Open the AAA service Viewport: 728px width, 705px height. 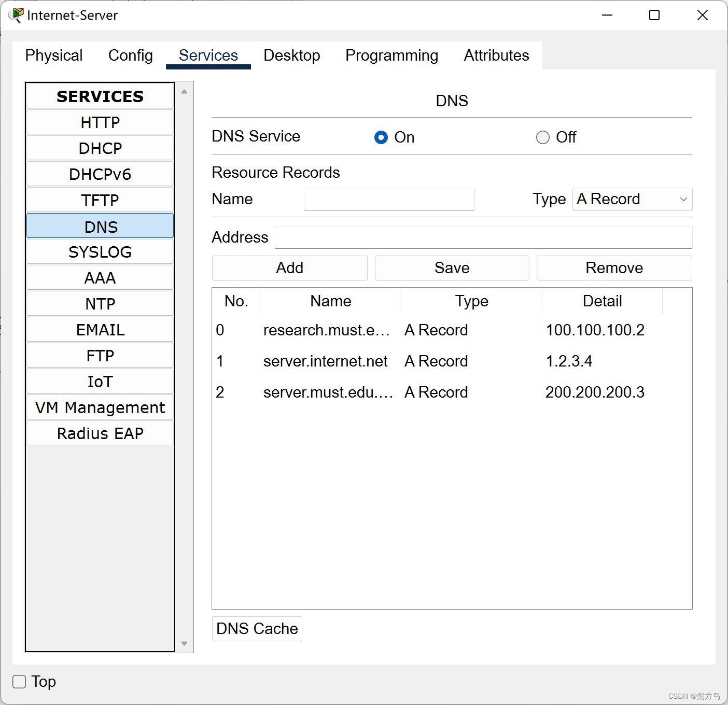tap(100, 278)
